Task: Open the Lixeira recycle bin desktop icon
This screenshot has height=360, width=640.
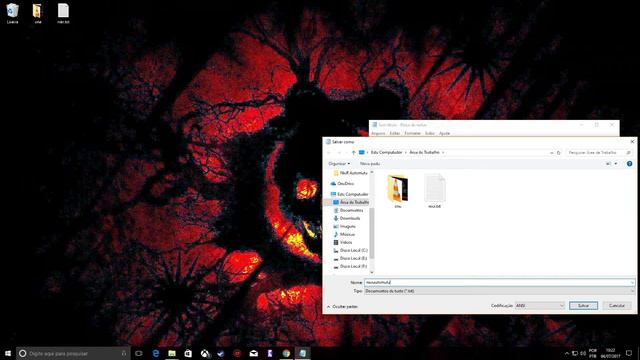Action: [12, 13]
